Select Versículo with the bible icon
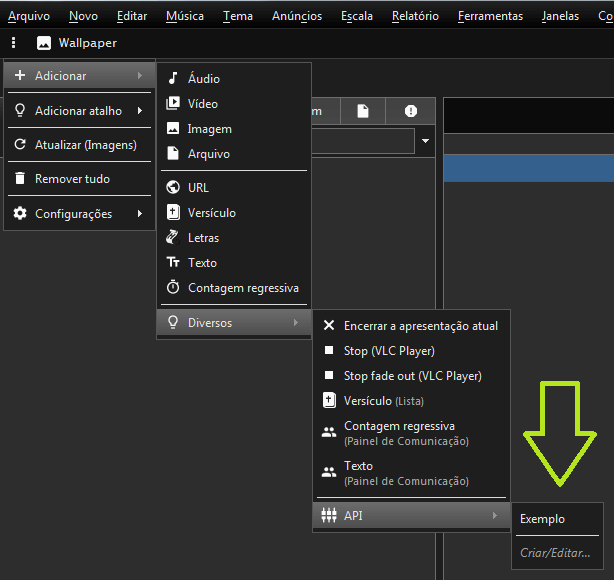The height and width of the screenshot is (580, 614). [211, 213]
